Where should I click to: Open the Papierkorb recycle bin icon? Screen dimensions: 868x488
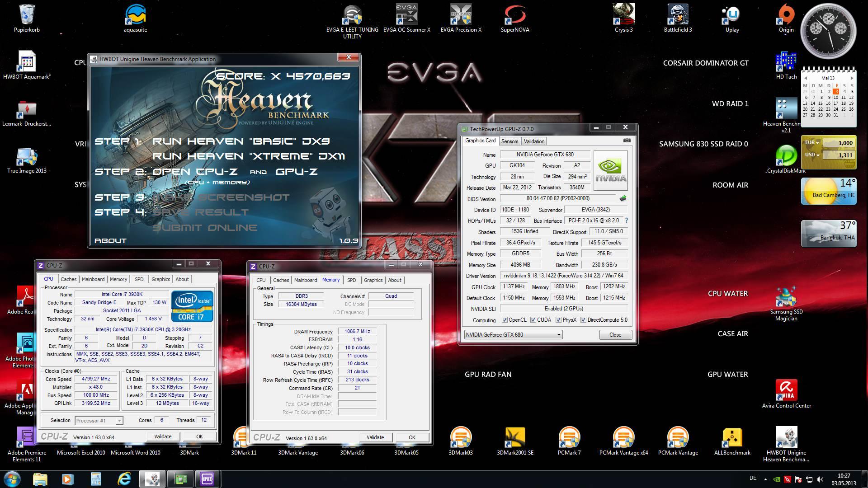pos(27,18)
